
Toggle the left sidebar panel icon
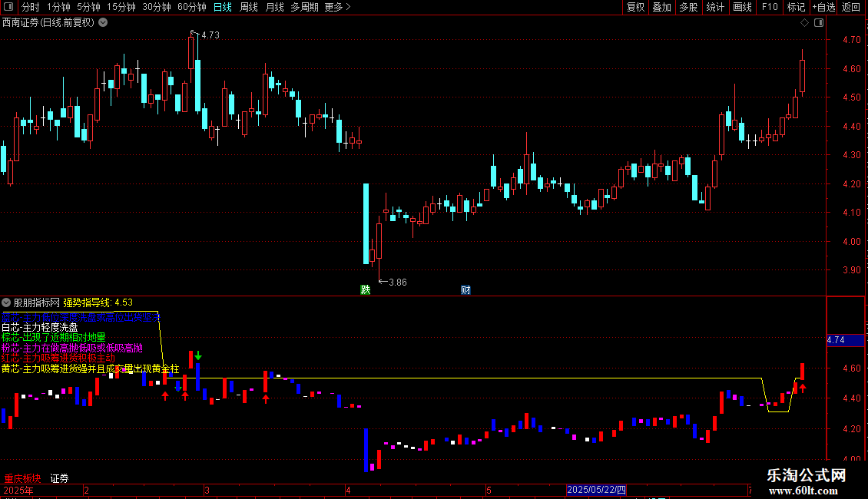point(8,7)
